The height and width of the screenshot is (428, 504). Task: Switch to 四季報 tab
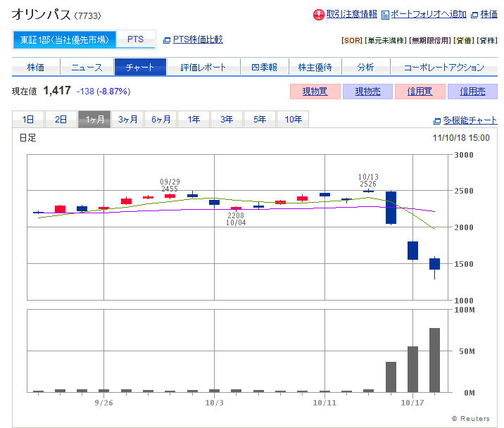coord(264,67)
